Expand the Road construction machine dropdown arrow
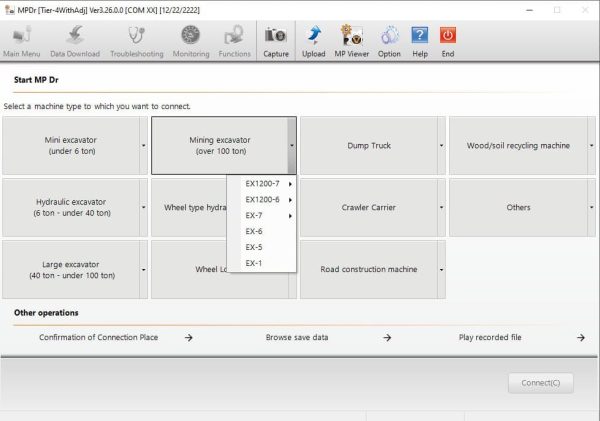This screenshot has height=421, width=600. [442, 269]
